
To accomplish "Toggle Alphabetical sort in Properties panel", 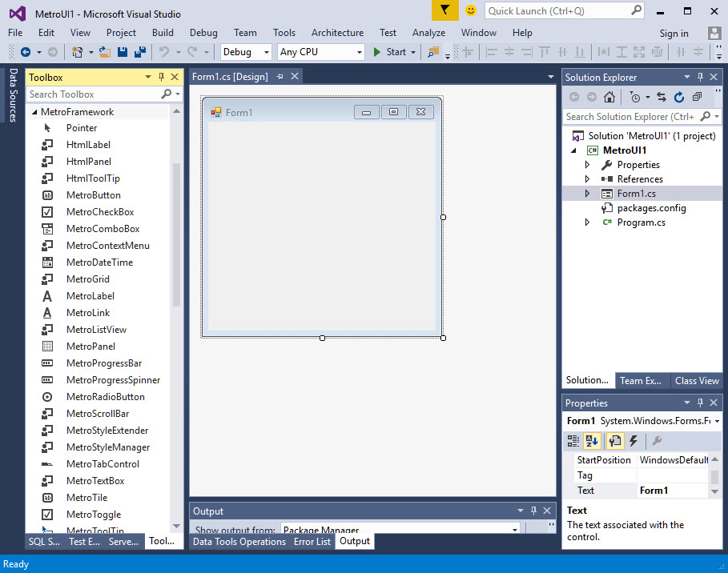I will (592, 441).
